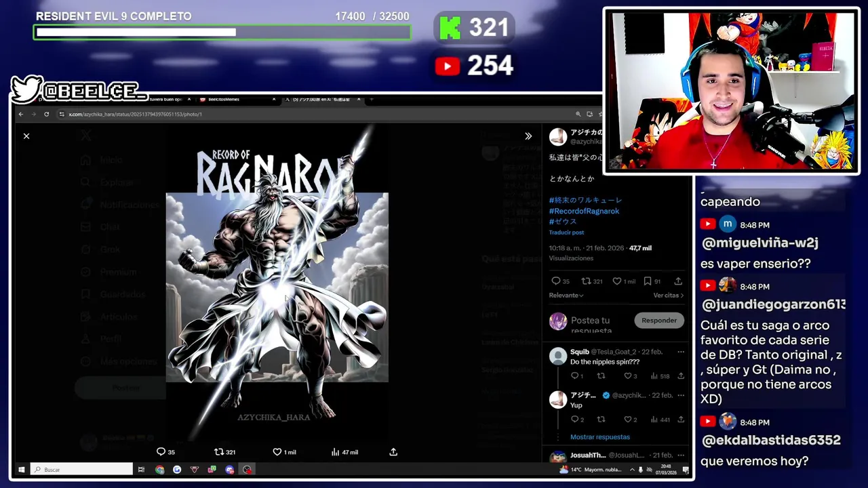This screenshot has width=868, height=488.
Task: Click Traducir post link
Action: (566, 232)
